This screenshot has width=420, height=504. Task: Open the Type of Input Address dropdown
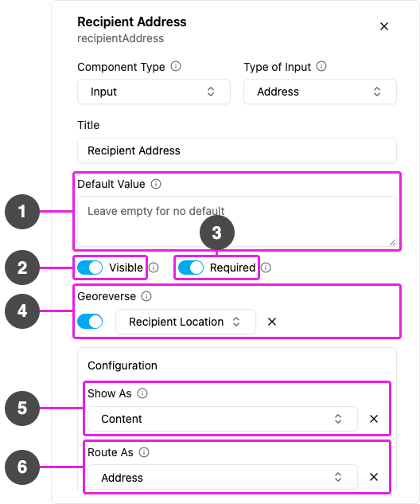[x=320, y=92]
